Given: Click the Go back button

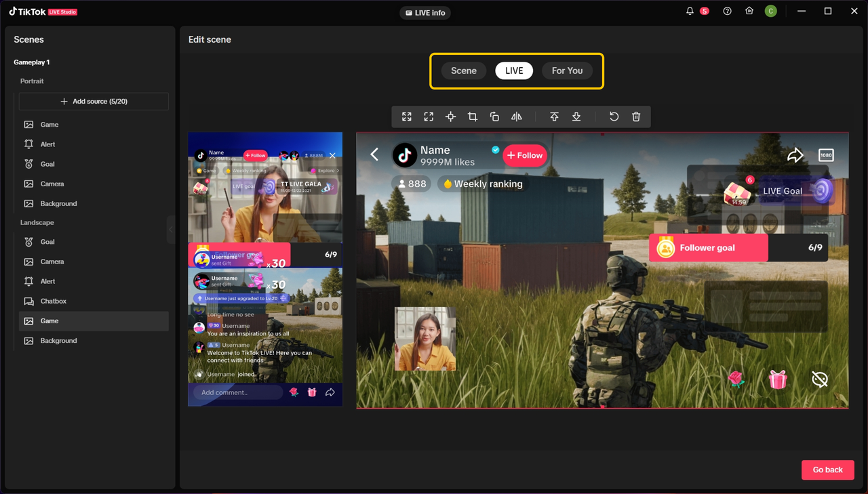Looking at the screenshot, I should coord(827,470).
